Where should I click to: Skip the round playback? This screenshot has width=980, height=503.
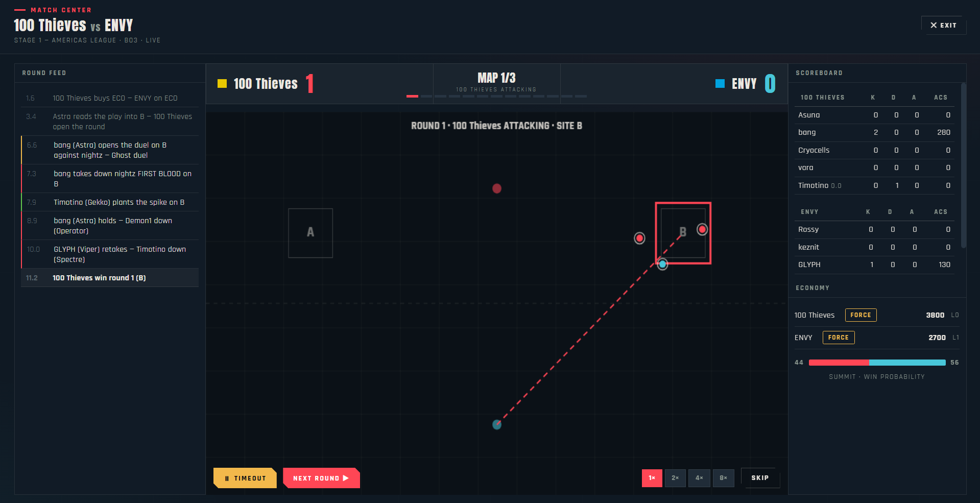(x=760, y=478)
